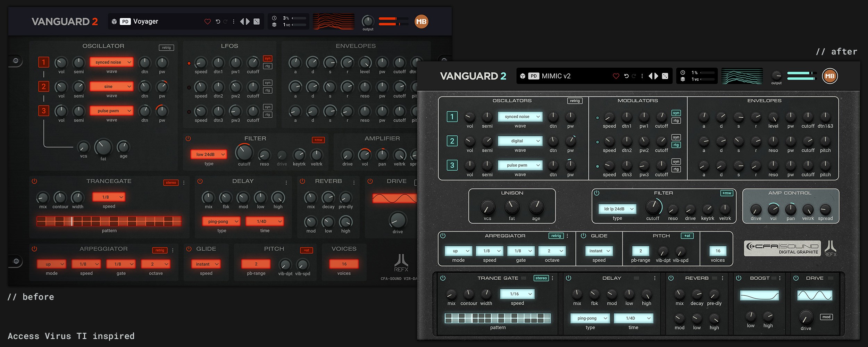Click orange filter cutoff knob
Screen dimensions: 868x347
(244, 153)
